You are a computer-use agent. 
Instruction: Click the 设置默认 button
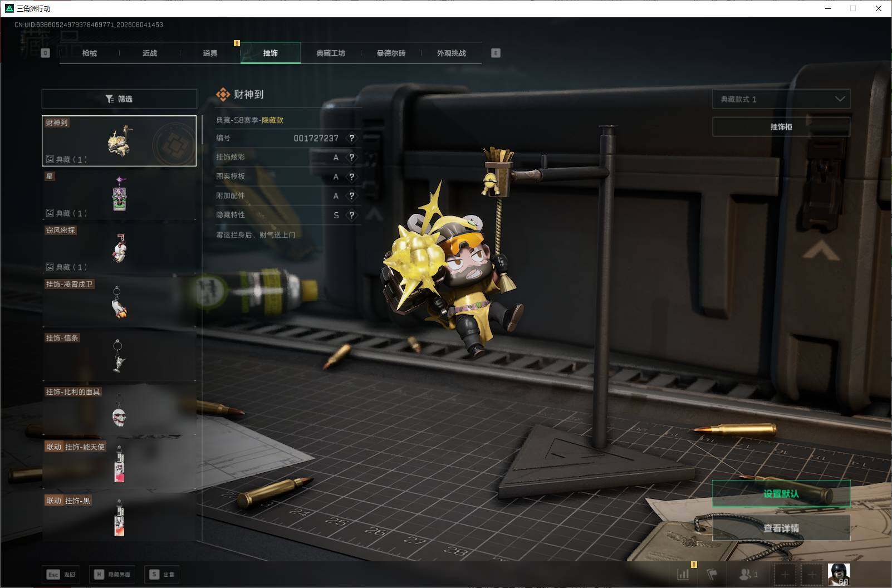click(x=781, y=494)
